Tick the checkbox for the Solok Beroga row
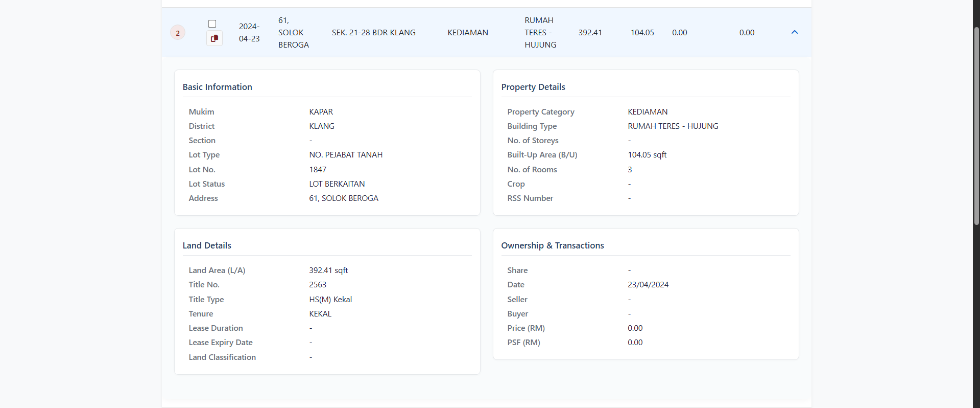Screen dimensions: 980x408 (212, 24)
